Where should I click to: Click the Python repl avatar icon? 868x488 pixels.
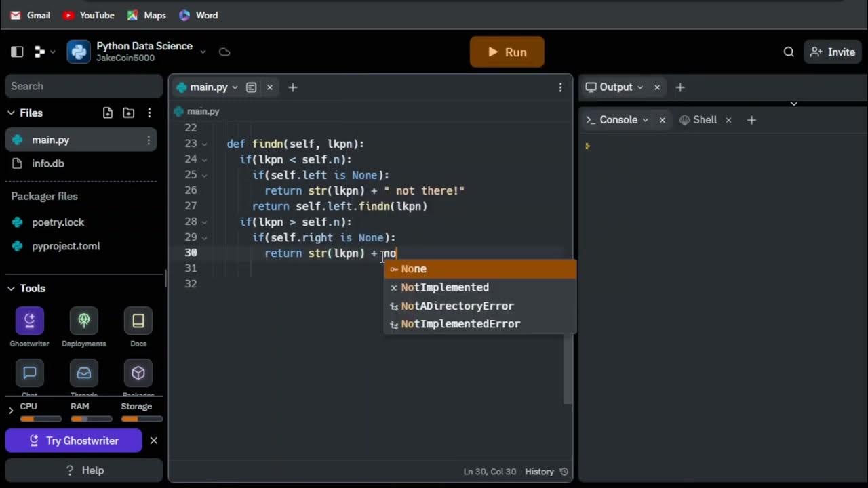coord(79,52)
